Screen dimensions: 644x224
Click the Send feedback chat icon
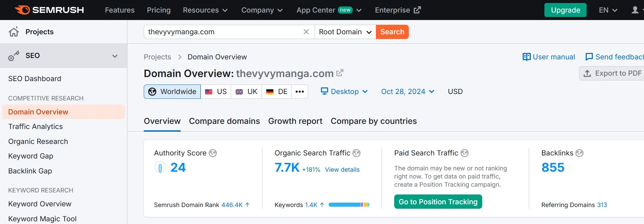(x=589, y=57)
